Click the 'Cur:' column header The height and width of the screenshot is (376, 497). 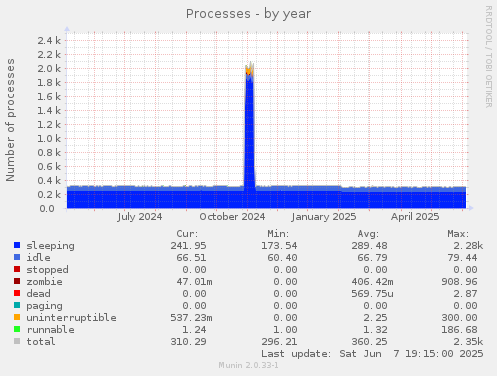187,234
